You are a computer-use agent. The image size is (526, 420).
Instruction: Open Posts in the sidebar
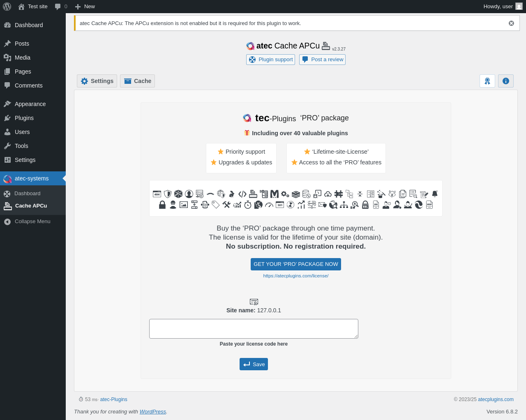(x=33, y=44)
